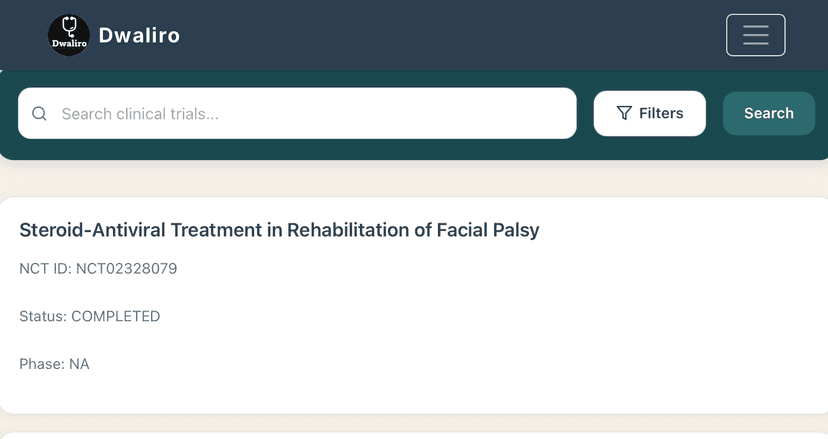The image size is (828, 439).
Task: Click the Phase: NA line
Action: point(54,364)
